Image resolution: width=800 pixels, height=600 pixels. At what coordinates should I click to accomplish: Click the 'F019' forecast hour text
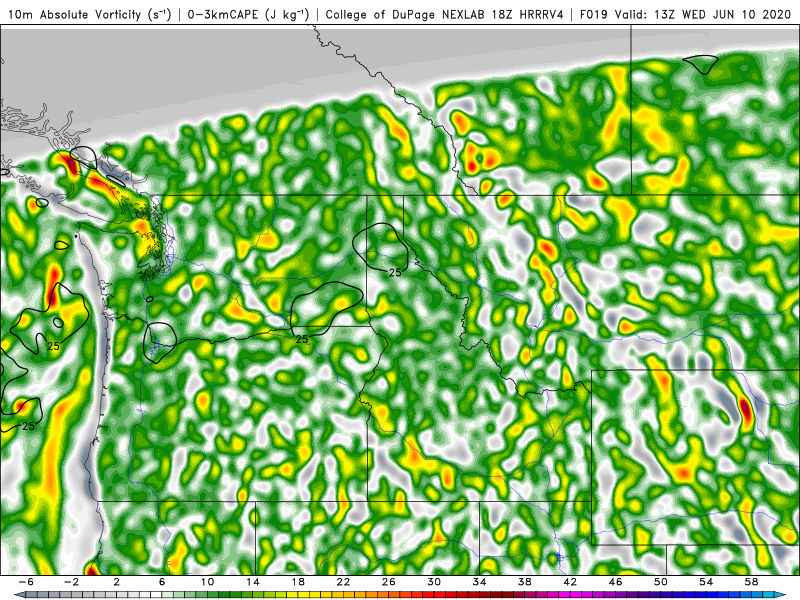point(593,14)
